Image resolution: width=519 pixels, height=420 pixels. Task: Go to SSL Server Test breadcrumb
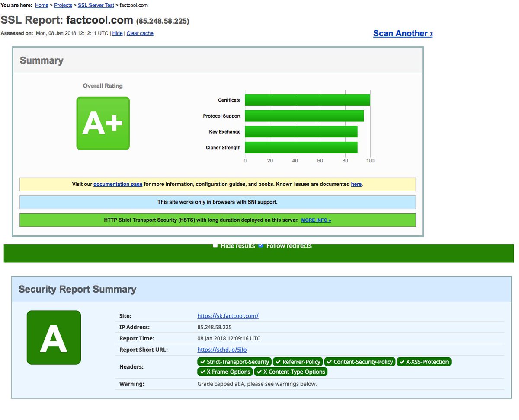click(x=96, y=6)
